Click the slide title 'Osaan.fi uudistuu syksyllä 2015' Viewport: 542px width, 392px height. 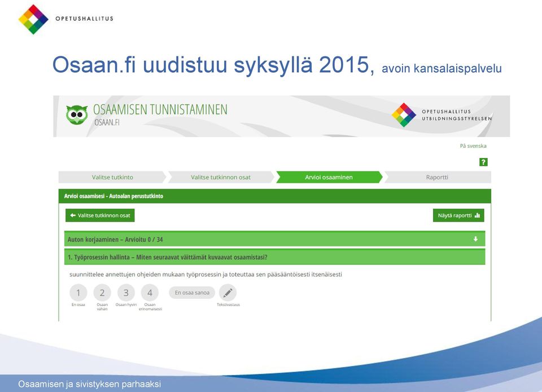coord(213,65)
